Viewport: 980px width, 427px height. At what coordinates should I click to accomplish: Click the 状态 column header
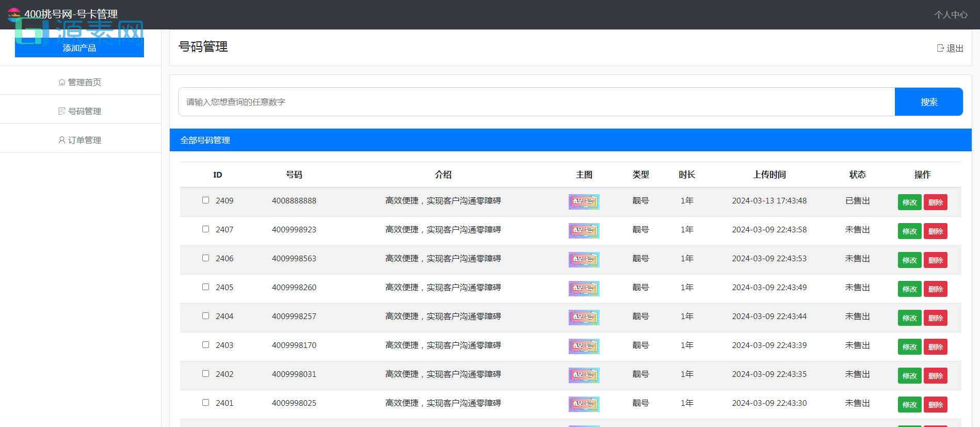pos(858,175)
